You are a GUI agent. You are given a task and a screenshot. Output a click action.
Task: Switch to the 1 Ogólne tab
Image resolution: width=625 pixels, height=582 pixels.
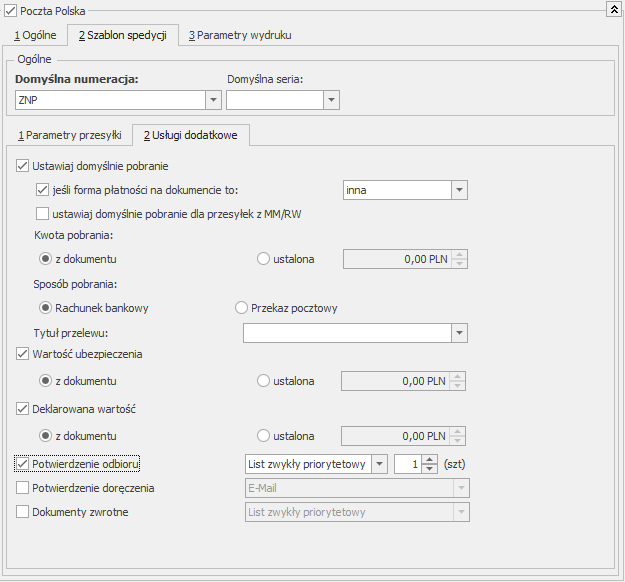[35, 35]
